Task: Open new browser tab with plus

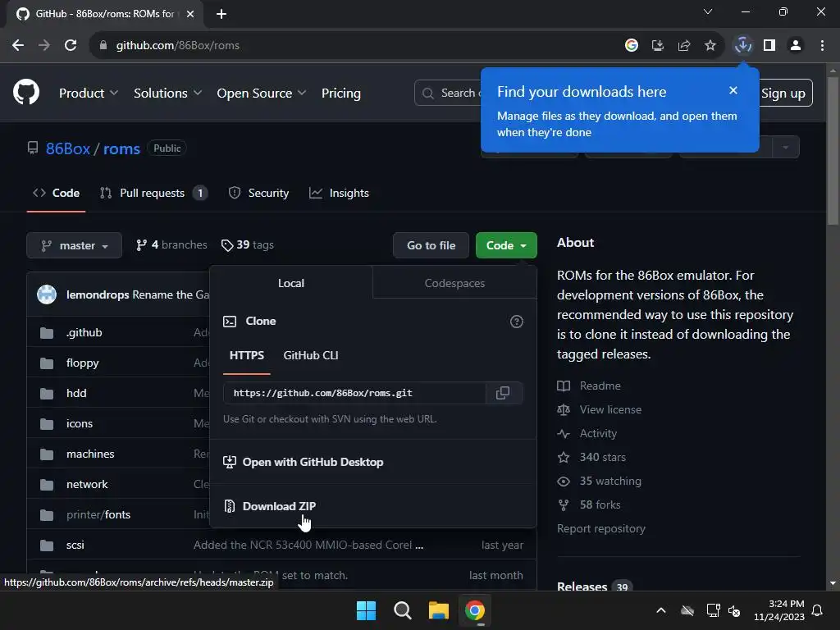Action: (x=221, y=14)
